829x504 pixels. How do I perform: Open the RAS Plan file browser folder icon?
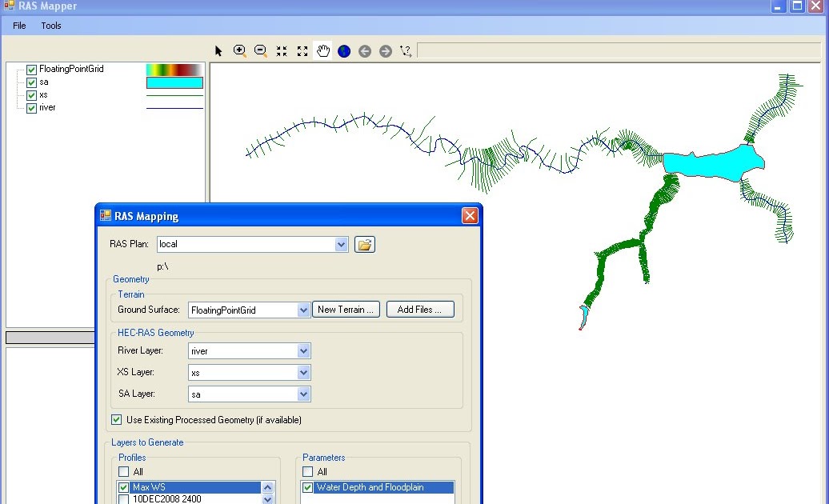(x=364, y=244)
